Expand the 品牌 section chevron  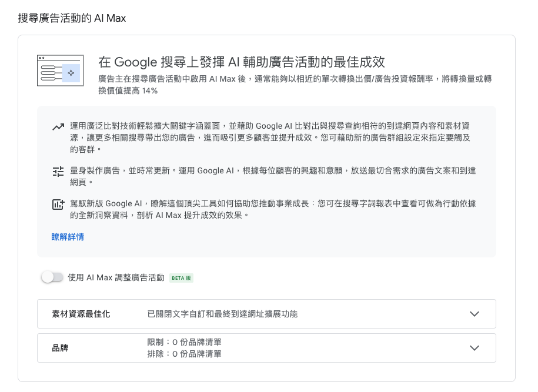coord(474,348)
